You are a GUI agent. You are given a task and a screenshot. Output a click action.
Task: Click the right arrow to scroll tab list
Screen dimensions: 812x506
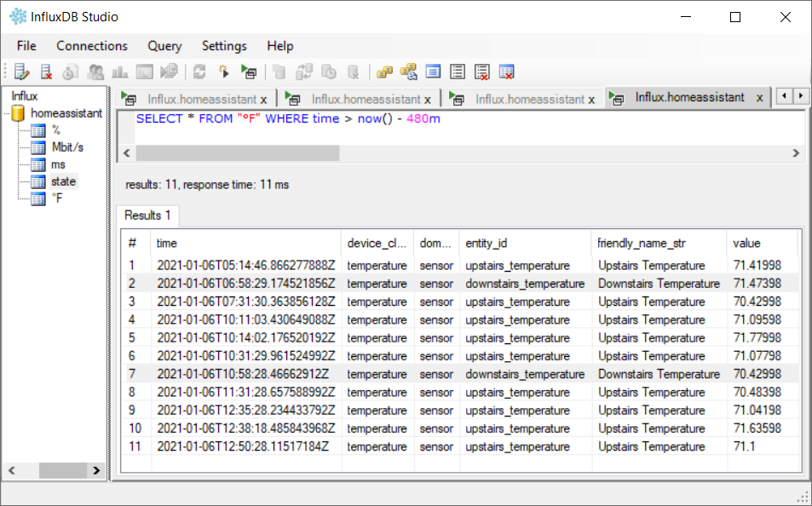[x=801, y=97]
